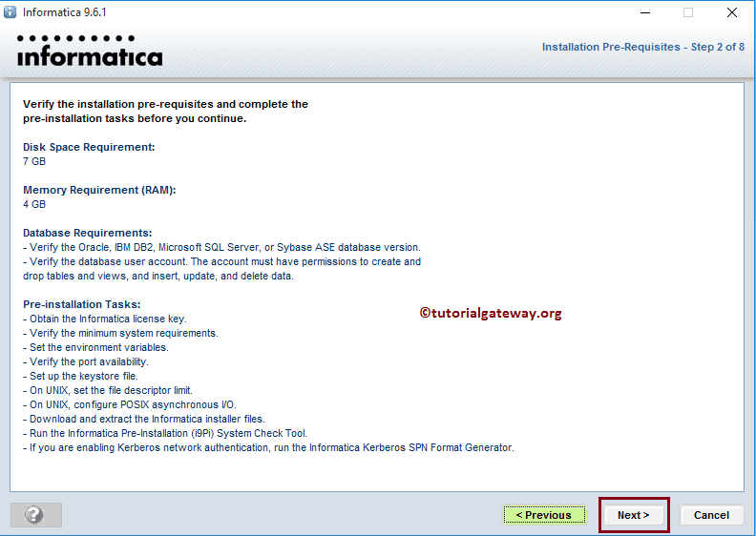This screenshot has width=756, height=536.
Task: Click the Kerberos SPN Format Generator line
Action: click(268, 447)
